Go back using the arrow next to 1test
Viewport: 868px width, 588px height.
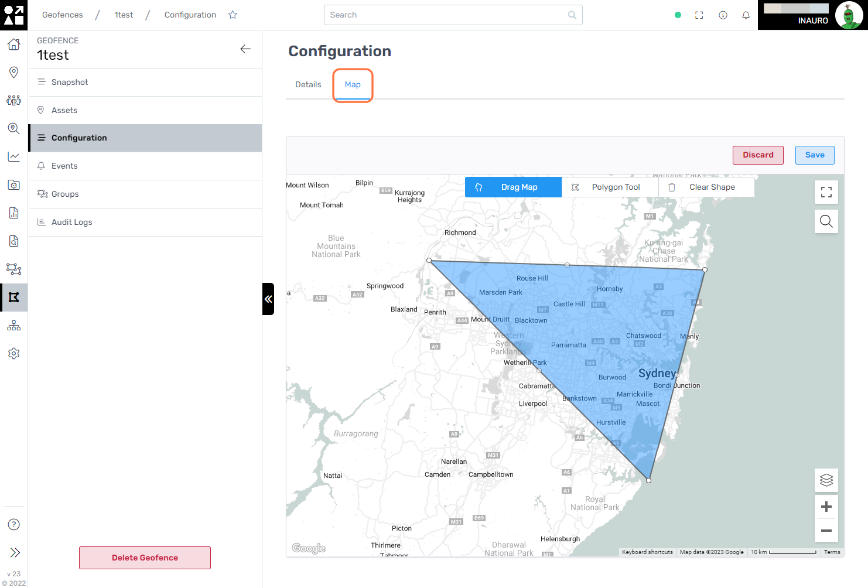(245, 49)
